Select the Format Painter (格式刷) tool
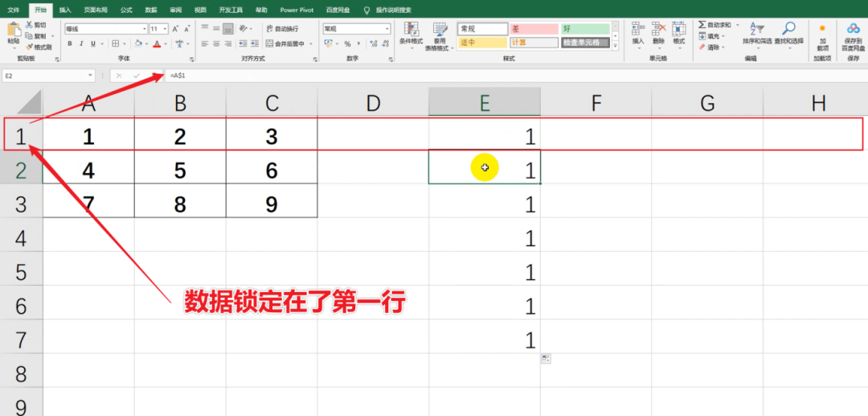The height and width of the screenshot is (416, 868). pyautogui.click(x=30, y=47)
